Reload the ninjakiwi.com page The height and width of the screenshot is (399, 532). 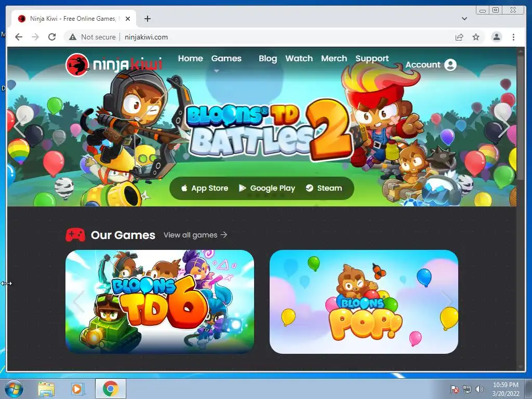click(52, 37)
